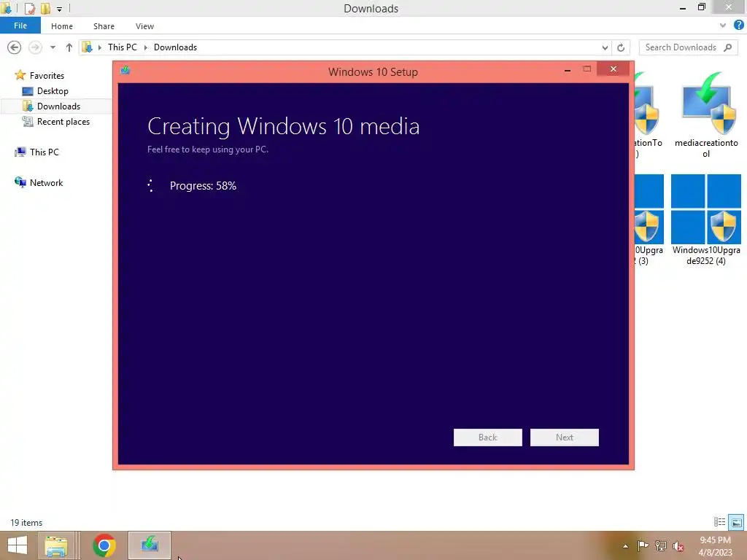Open Recent places in navigation pane
Viewport: 747px width, 560px height.
coord(63,122)
